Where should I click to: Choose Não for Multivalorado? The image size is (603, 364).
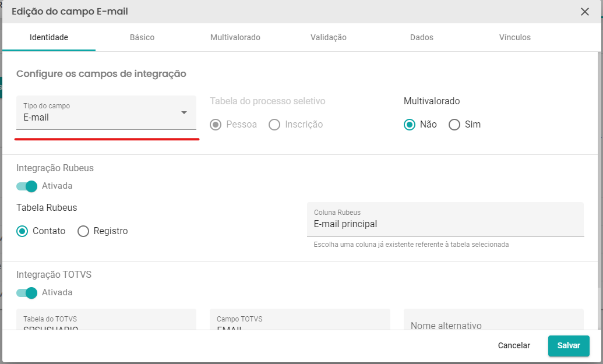point(410,125)
